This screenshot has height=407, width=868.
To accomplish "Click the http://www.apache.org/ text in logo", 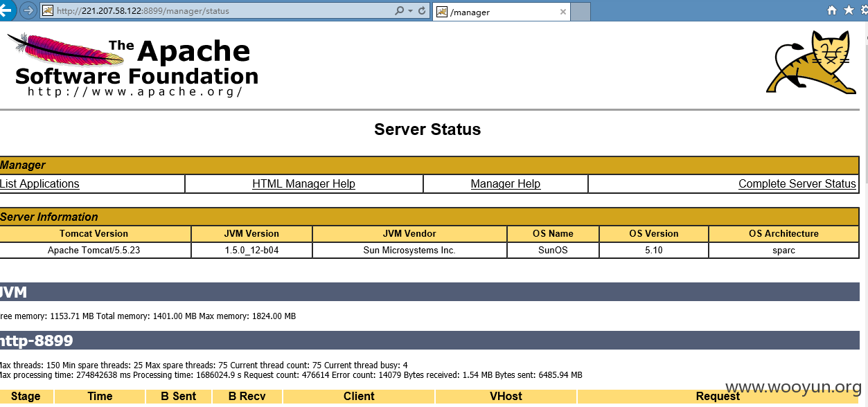I will click(x=135, y=91).
